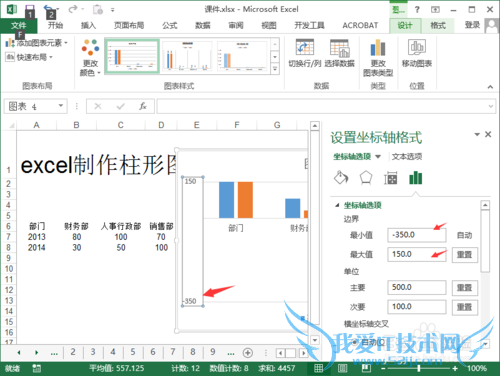Open the Help question mark icon
Image resolution: width=500 pixels, height=376 pixels.
417,9
